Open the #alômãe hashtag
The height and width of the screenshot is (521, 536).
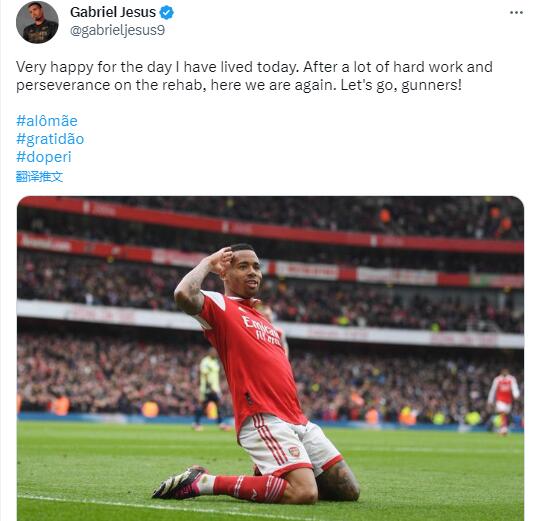47,121
